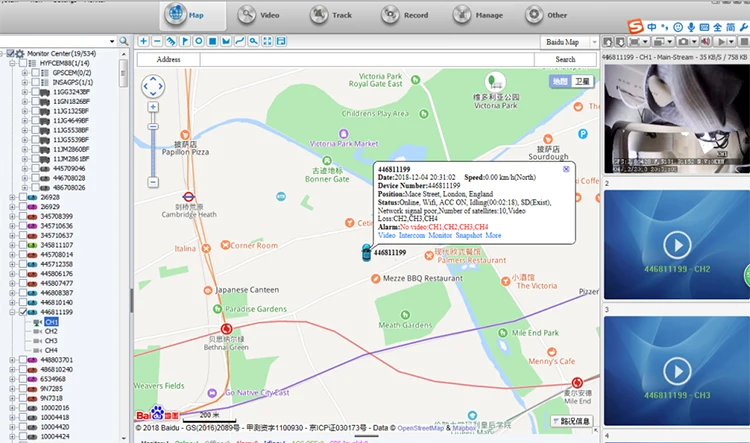Click the More link in popup
This screenshot has height=443, width=750.
pyautogui.click(x=493, y=235)
